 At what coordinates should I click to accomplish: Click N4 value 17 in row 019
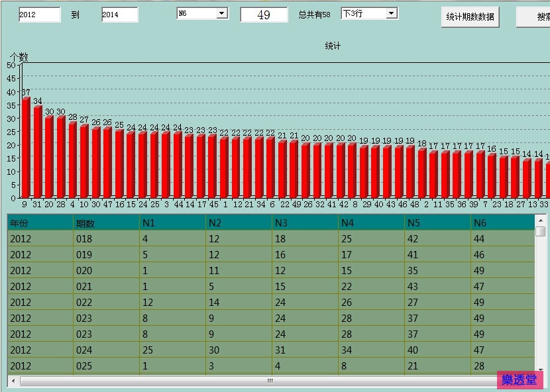[372, 254]
